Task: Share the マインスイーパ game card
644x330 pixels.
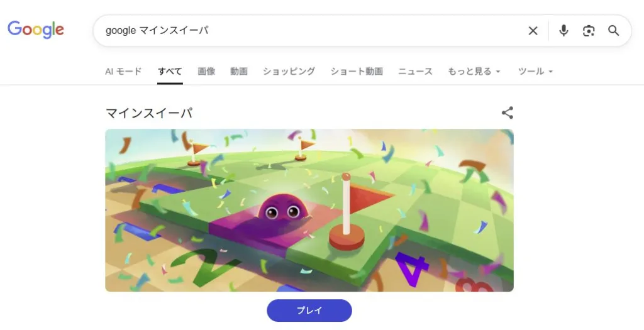Action: coord(508,113)
